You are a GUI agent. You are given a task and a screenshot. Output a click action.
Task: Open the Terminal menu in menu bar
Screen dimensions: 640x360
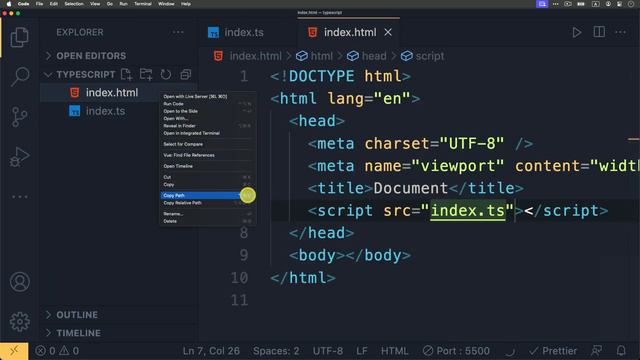pos(142,4)
